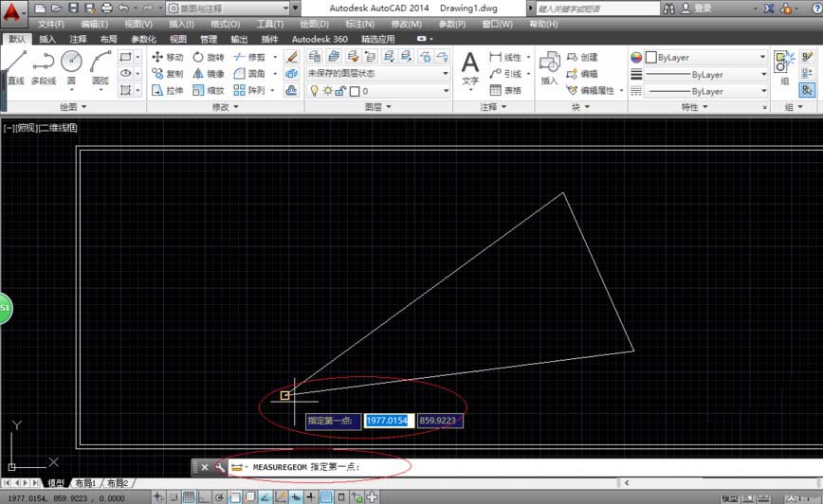This screenshot has height=504, width=823.
Task: Click the Scale (缩放) tool
Action: coord(209,90)
